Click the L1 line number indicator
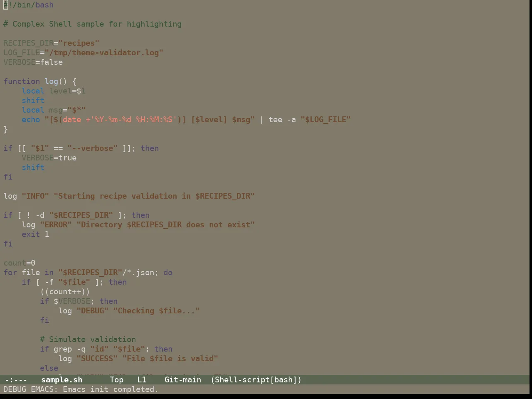 (142, 380)
